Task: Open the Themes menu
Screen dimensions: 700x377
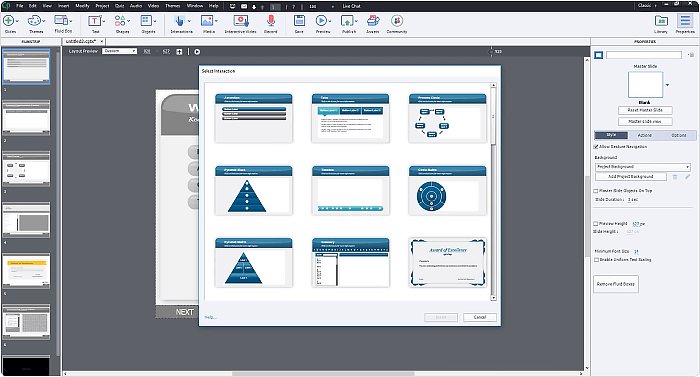Action: click(173, 6)
